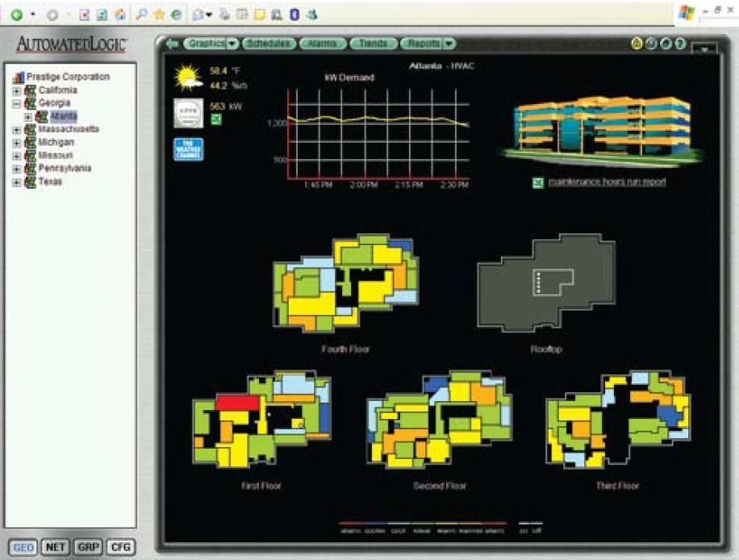Click the Bluetooth icon in toolbar
The image size is (739, 560).
[x=294, y=15]
